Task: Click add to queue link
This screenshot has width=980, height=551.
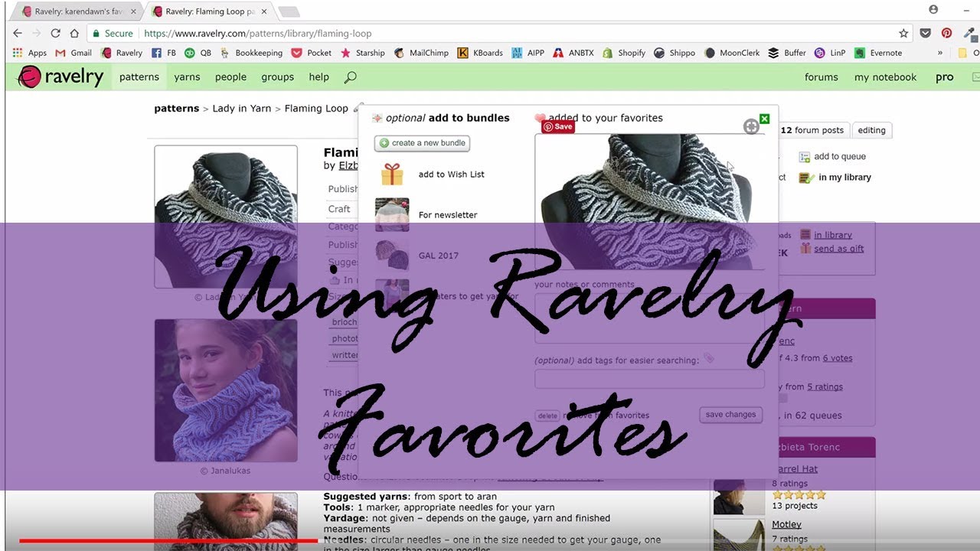Action: pos(832,156)
